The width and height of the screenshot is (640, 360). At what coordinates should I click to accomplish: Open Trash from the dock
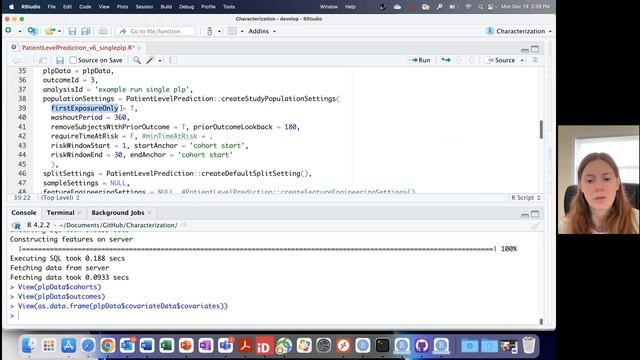click(529, 345)
